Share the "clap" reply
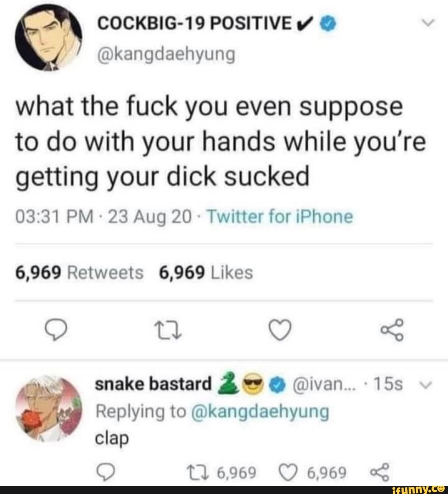 click(x=378, y=472)
